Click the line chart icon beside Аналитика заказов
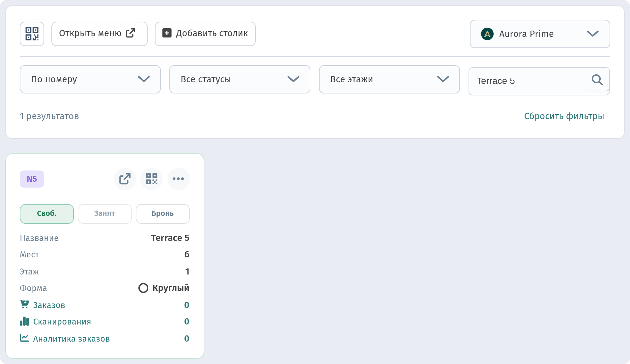The height and width of the screenshot is (364, 630). [x=24, y=338]
